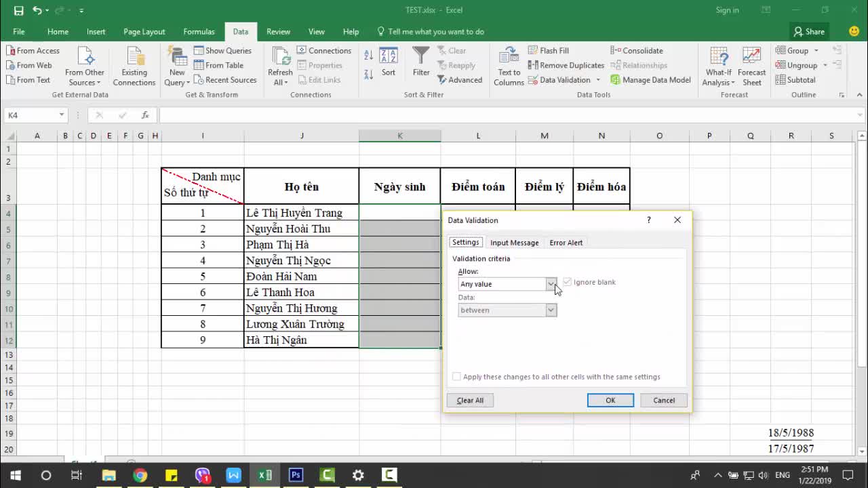Image resolution: width=868 pixels, height=488 pixels.
Task: Select row 15 header
Action: pyautogui.click(x=9, y=380)
